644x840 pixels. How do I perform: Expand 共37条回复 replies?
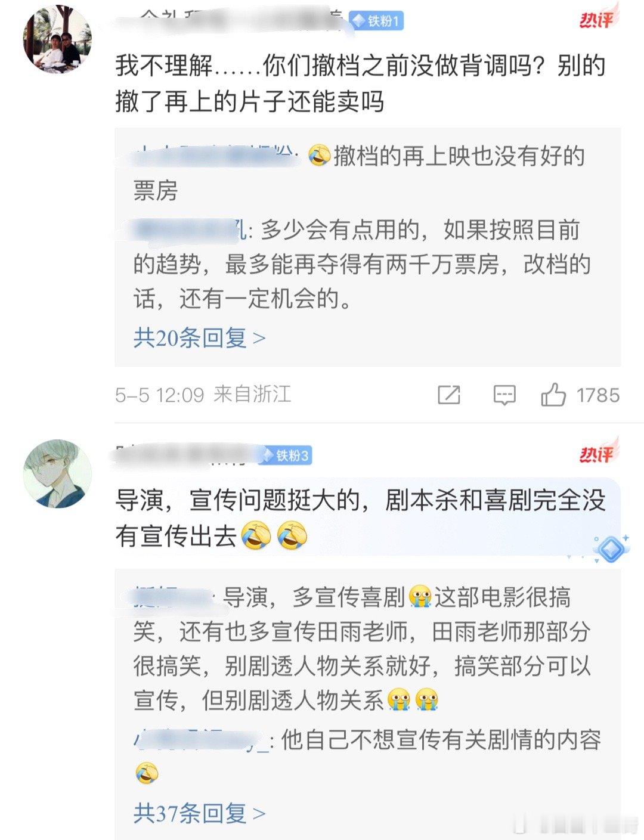click(x=199, y=813)
